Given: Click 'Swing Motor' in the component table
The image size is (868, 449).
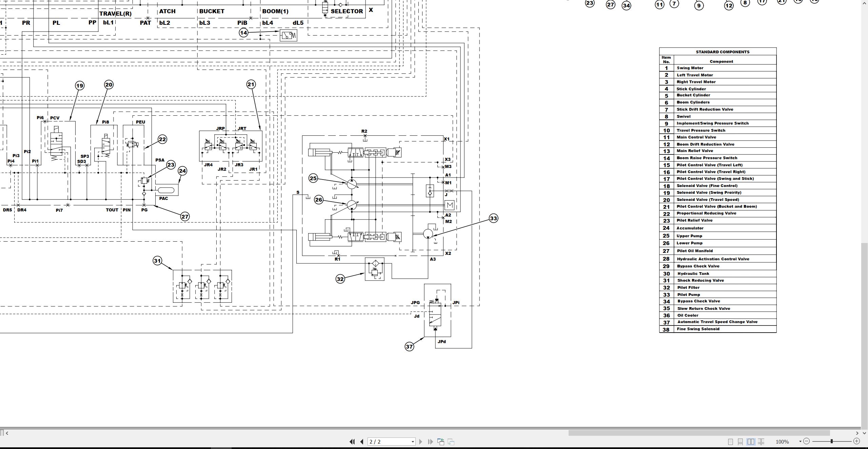Looking at the screenshot, I should [x=690, y=68].
